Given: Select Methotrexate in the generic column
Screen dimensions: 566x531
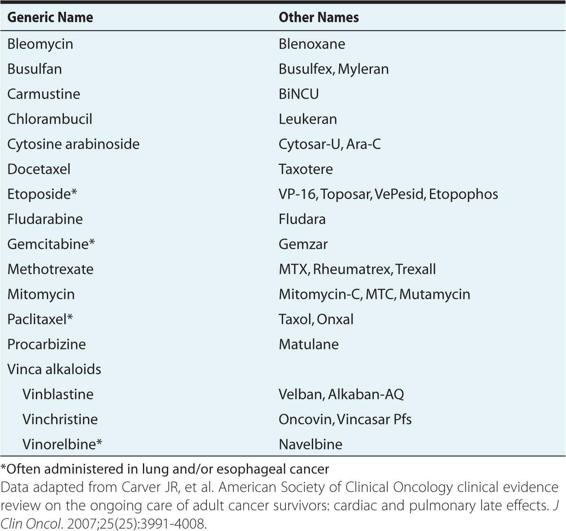Looking at the screenshot, I should (50, 269).
